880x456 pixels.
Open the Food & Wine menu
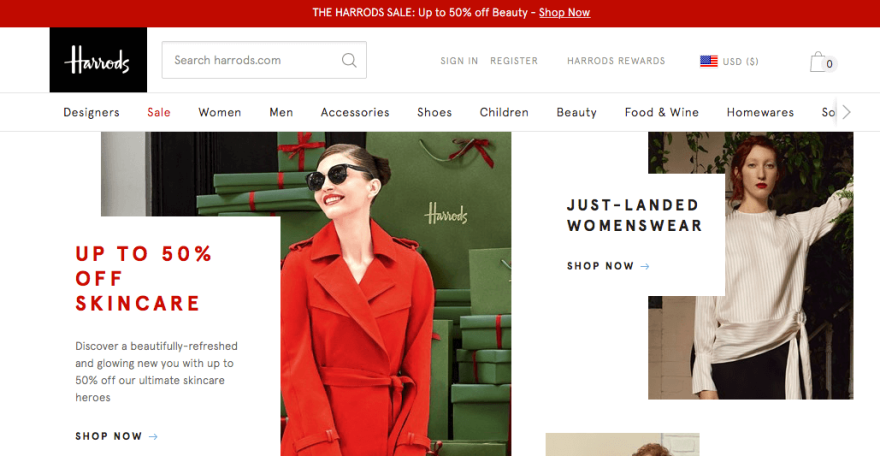coord(662,112)
